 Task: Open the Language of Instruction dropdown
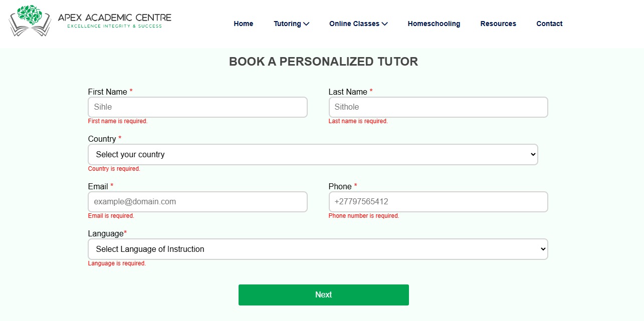pos(318,249)
